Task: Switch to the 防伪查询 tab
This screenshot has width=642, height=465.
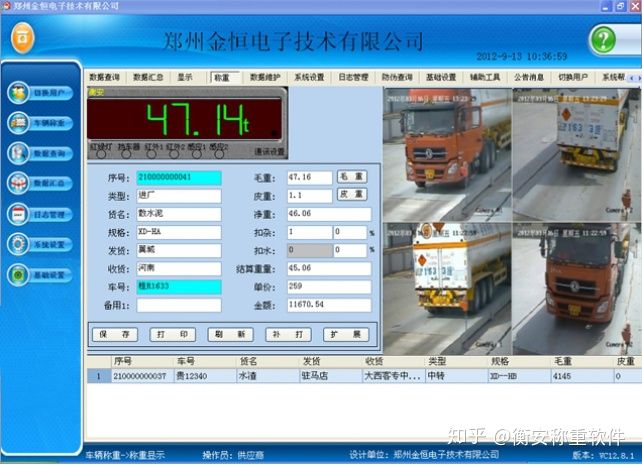Action: click(397, 77)
